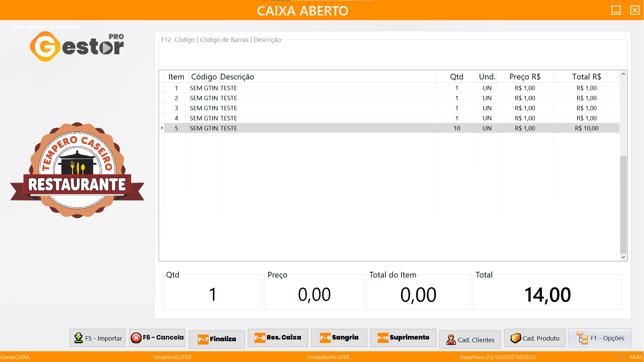Select row marker arrow of item 5
The height and width of the screenshot is (362, 644).
pos(162,128)
